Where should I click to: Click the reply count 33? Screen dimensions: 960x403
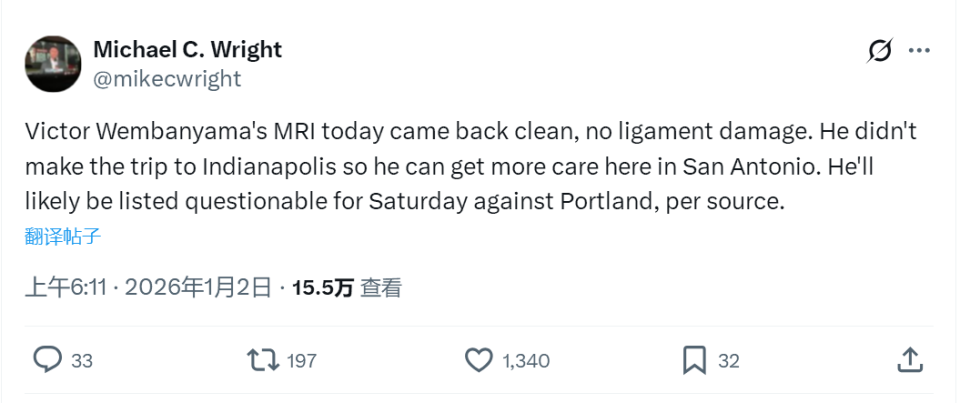click(x=82, y=361)
